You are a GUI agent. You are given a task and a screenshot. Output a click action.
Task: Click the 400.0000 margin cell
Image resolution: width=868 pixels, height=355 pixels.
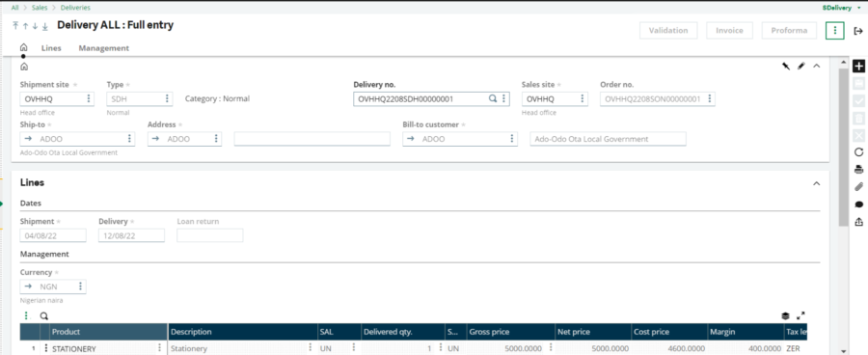(746, 349)
